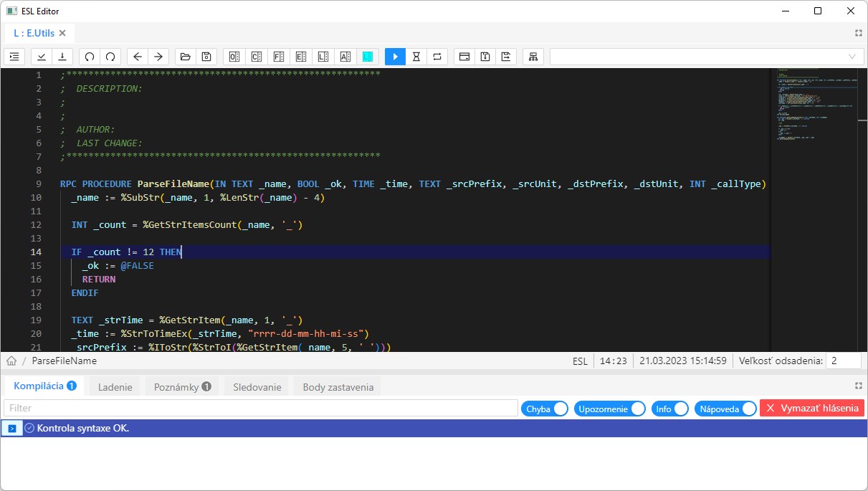Click the undo counter-clockwise arrow icon
This screenshot has height=491, width=868.
coord(90,57)
